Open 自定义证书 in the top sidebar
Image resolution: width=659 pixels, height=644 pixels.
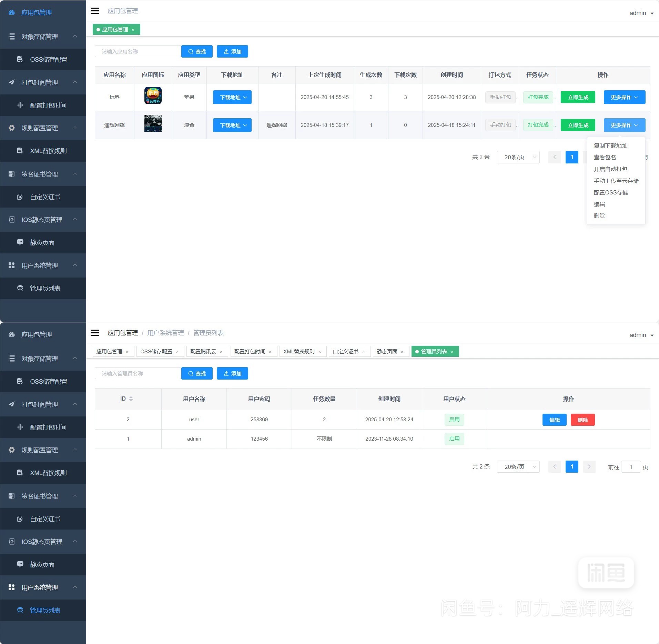(x=45, y=197)
